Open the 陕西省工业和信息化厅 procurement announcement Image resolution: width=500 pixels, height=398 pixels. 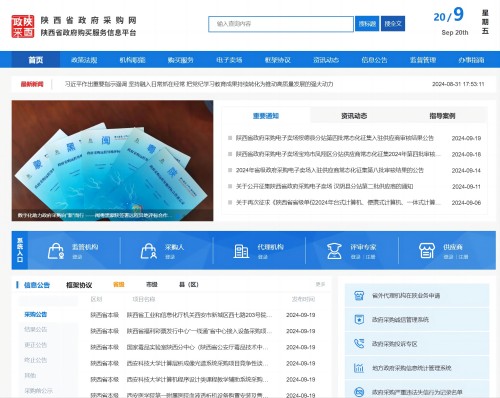pyautogui.click(x=199, y=315)
